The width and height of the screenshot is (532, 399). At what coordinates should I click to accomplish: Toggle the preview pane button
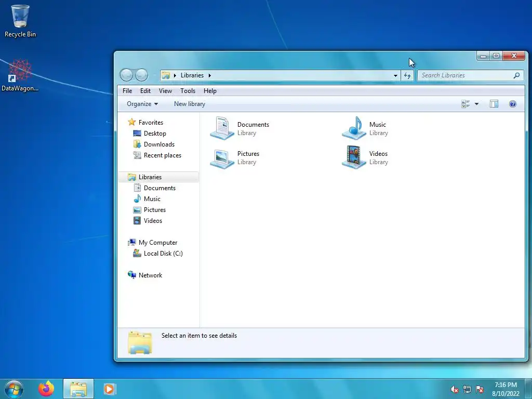(494, 104)
